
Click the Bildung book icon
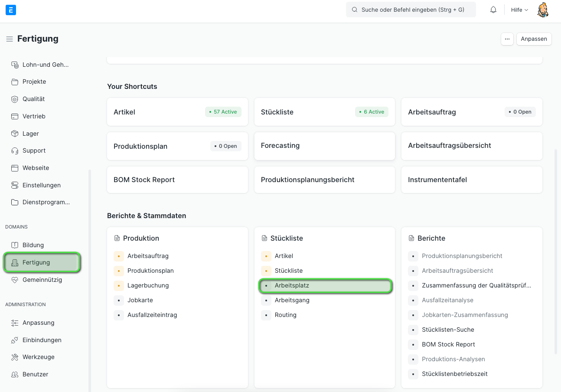click(15, 245)
